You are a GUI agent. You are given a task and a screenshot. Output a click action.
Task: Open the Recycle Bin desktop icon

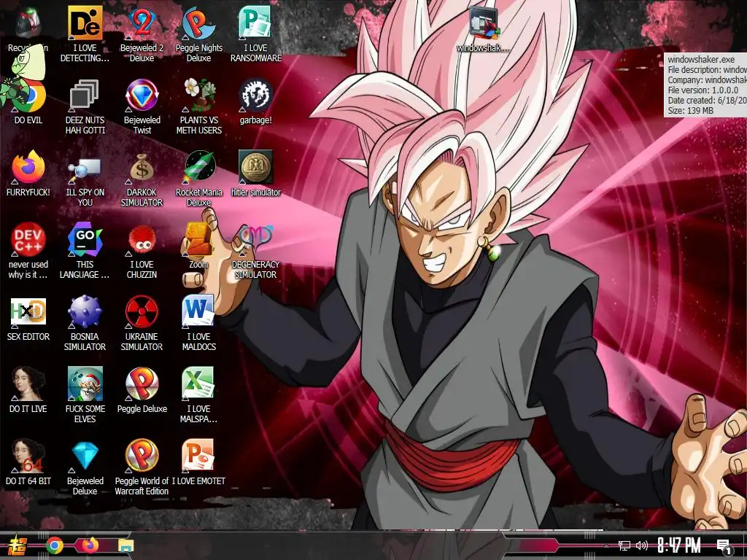pyautogui.click(x=28, y=24)
